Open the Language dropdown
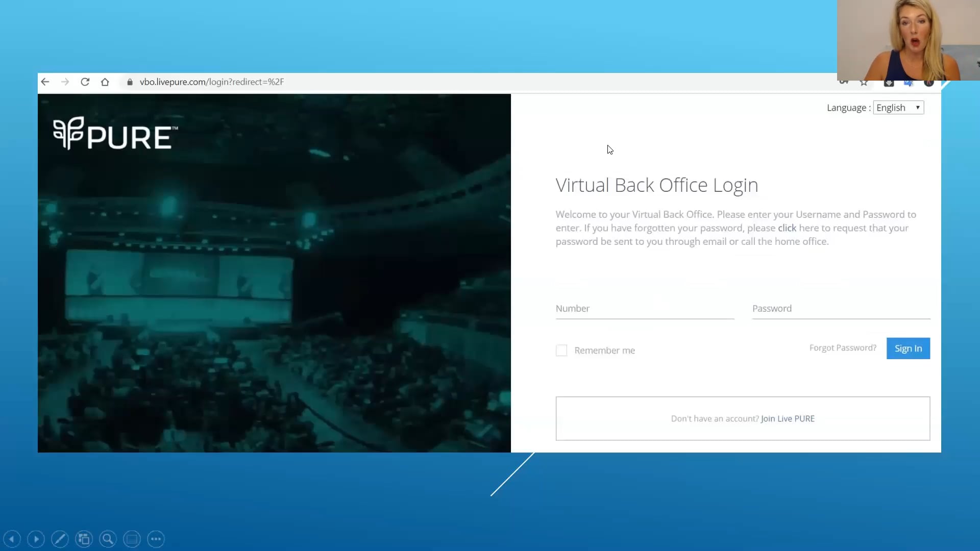 [x=898, y=108]
